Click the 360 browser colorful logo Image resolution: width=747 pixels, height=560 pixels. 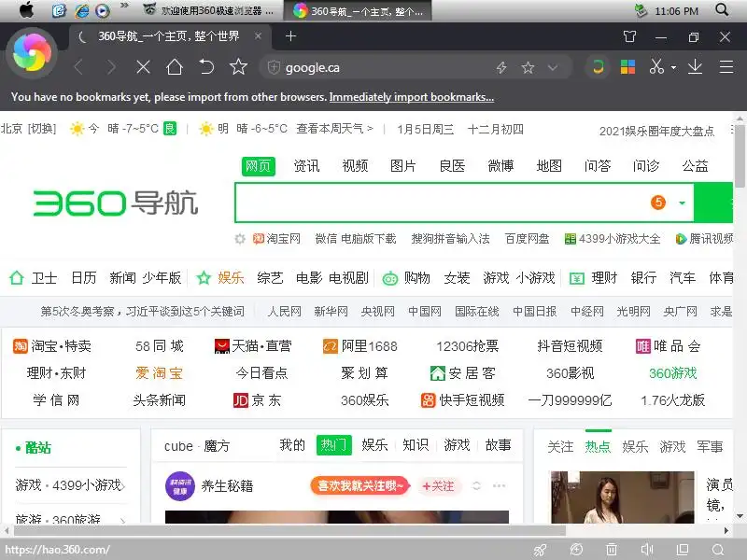point(32,53)
